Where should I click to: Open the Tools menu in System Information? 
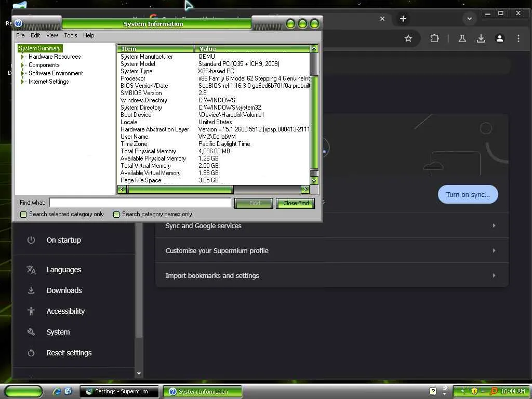point(71,35)
